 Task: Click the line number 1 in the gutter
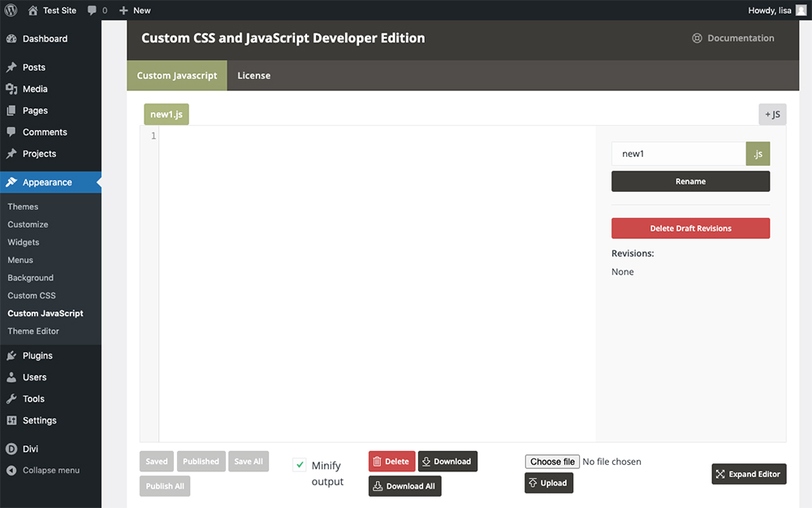(x=153, y=136)
